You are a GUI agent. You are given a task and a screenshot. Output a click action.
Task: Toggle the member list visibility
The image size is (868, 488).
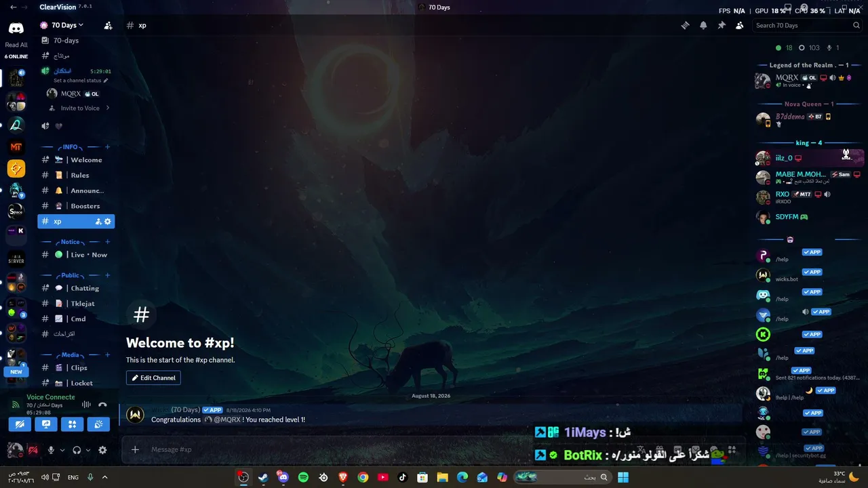point(740,26)
